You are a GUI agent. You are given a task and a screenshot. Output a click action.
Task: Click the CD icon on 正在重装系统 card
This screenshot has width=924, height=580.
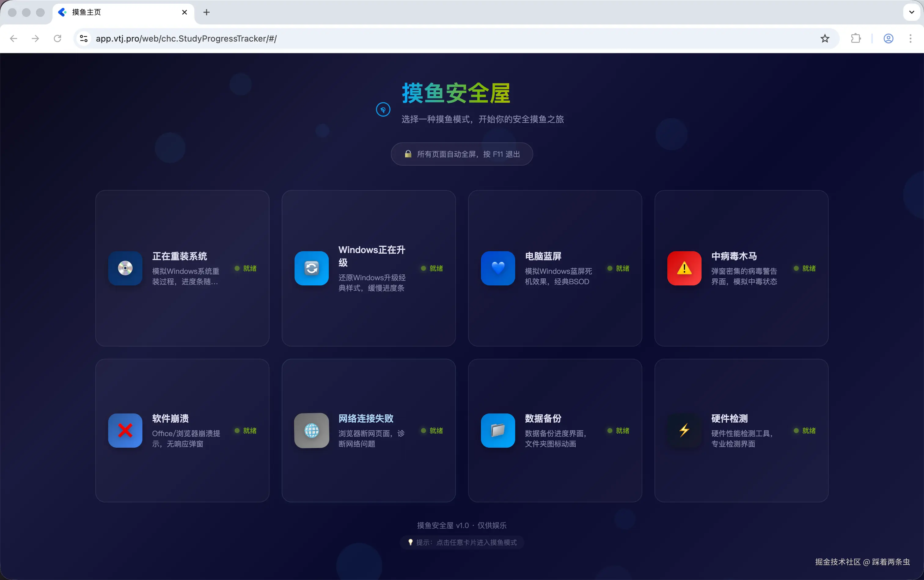[x=125, y=268]
